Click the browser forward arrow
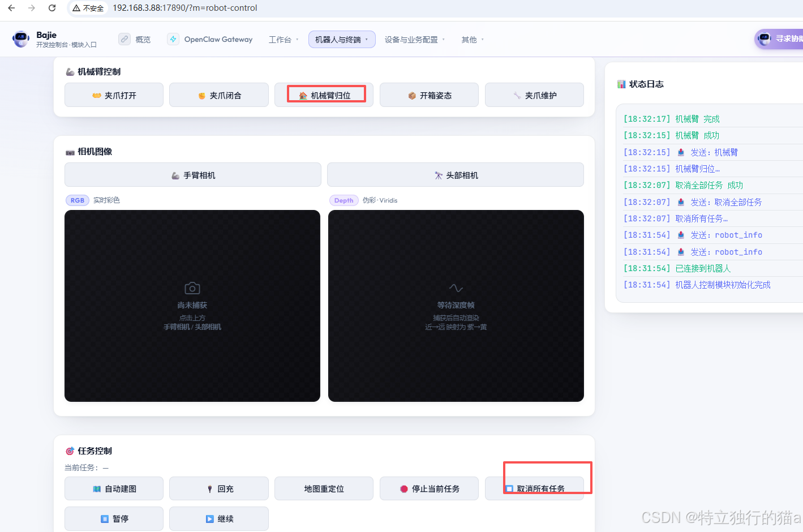The width and height of the screenshot is (803, 532). pyautogui.click(x=32, y=8)
